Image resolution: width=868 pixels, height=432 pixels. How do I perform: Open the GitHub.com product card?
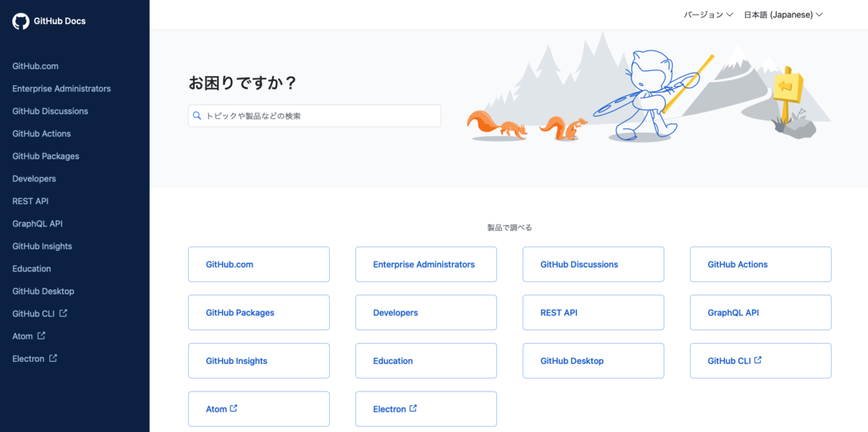pos(259,264)
